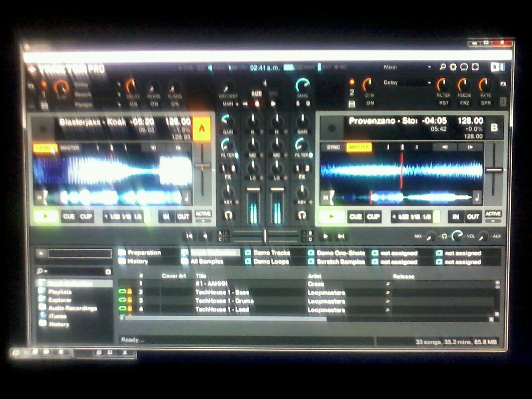The image size is (532, 399).
Task: Open Explorer in the browser tree
Action: point(60,300)
